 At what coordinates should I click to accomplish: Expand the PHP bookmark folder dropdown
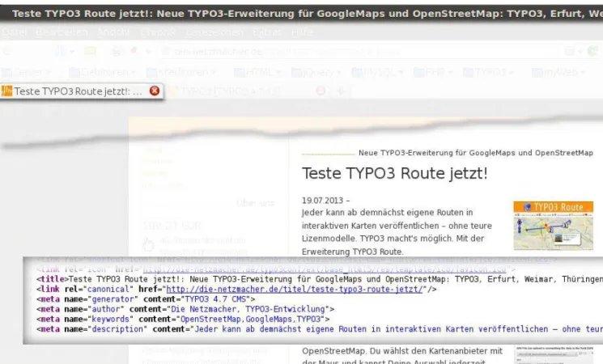pyautogui.click(x=450, y=72)
